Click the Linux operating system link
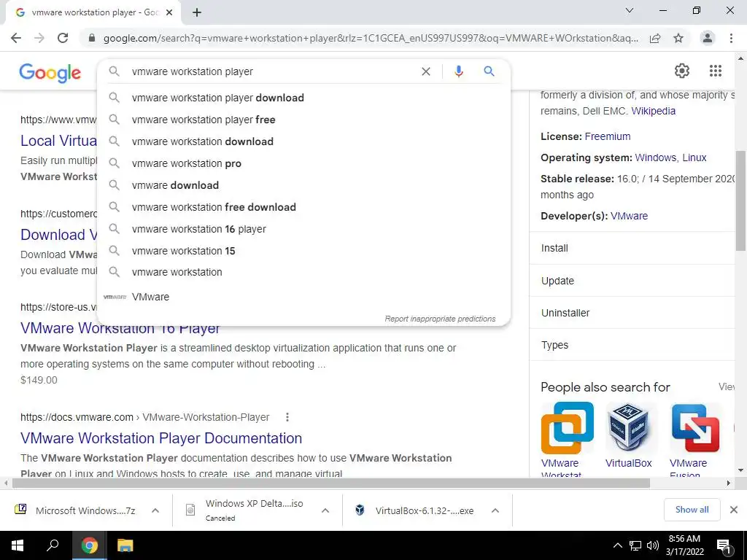 [x=694, y=157]
